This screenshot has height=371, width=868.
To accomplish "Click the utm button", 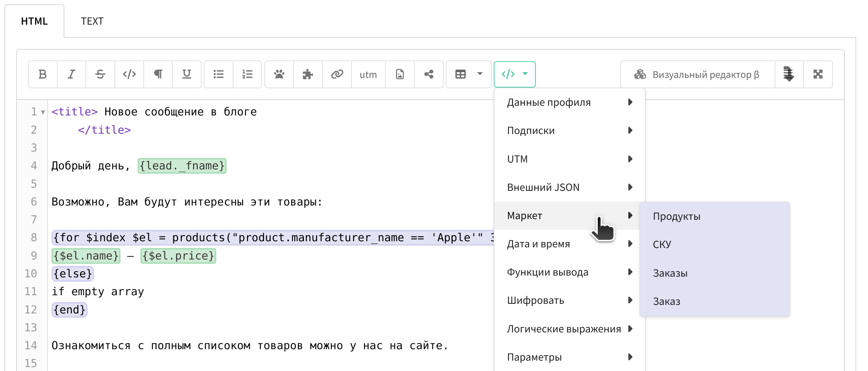I will pyautogui.click(x=368, y=74).
